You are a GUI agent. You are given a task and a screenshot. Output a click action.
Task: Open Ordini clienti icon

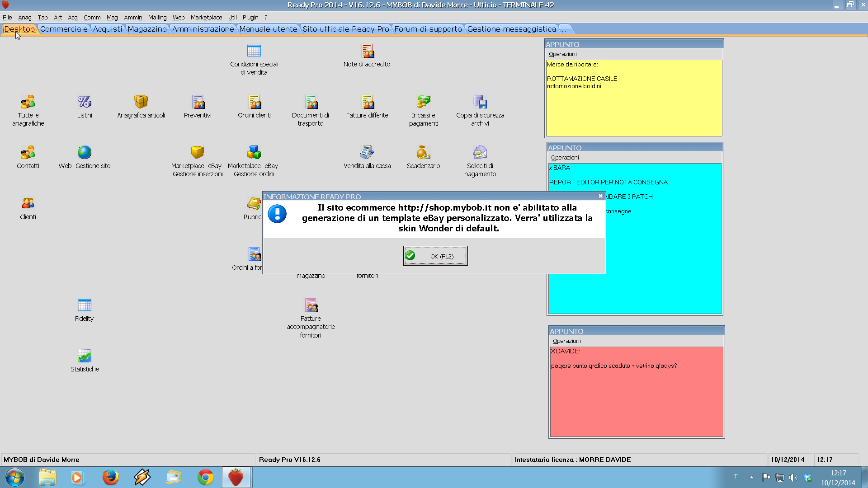[254, 102]
